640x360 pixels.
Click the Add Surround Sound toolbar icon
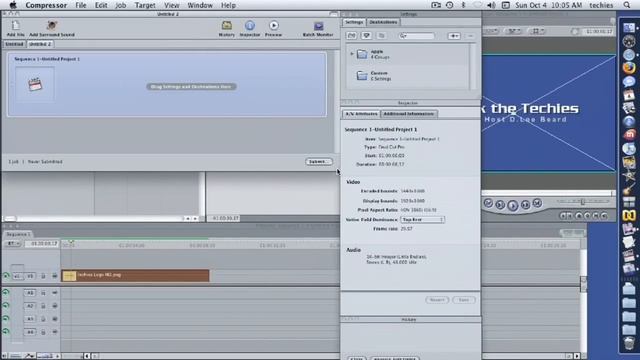[x=51, y=26]
